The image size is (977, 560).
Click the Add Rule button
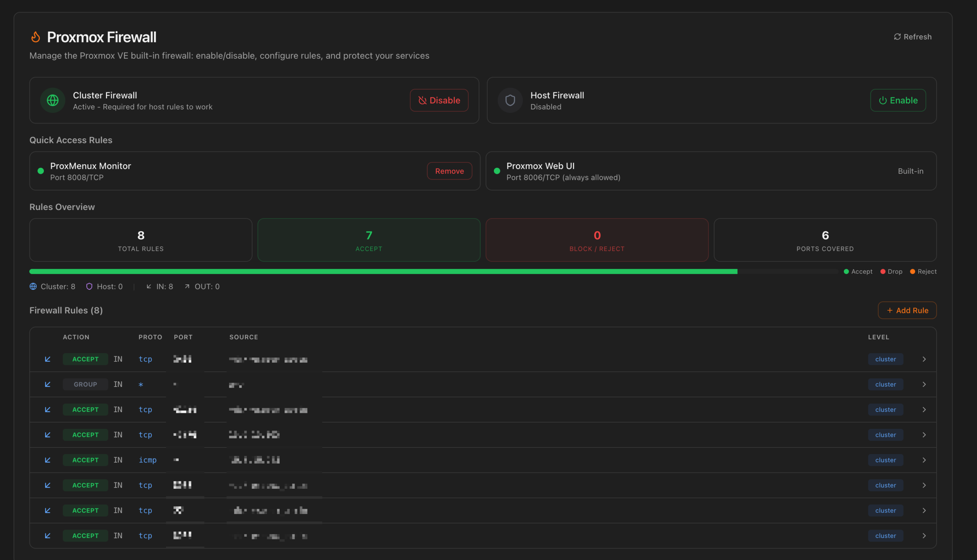[907, 310]
